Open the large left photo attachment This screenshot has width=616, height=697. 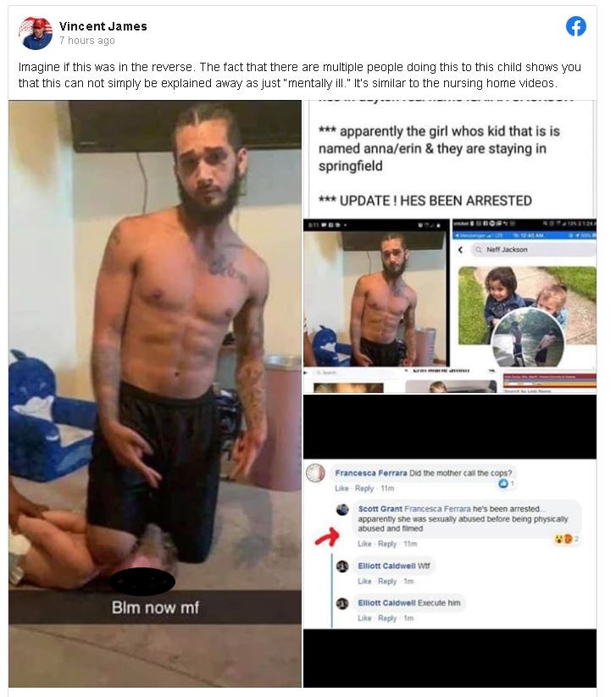click(x=155, y=394)
